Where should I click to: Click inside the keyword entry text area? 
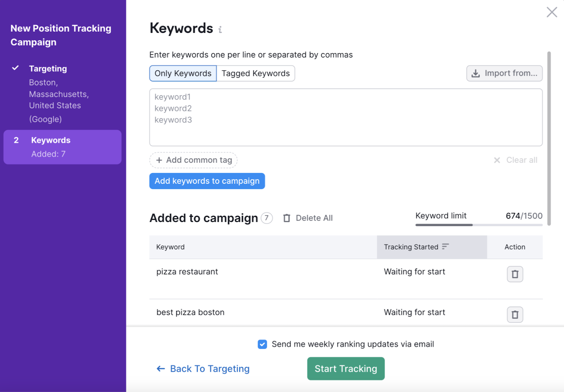(x=345, y=117)
